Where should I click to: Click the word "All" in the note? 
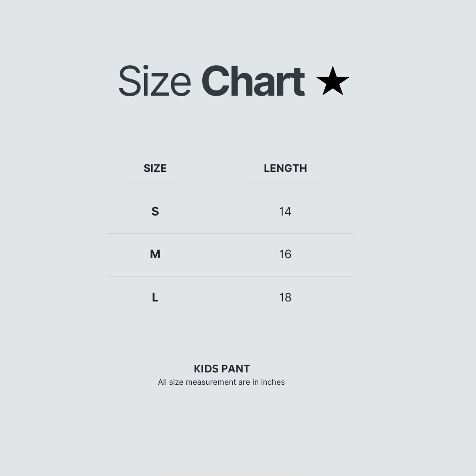point(162,382)
